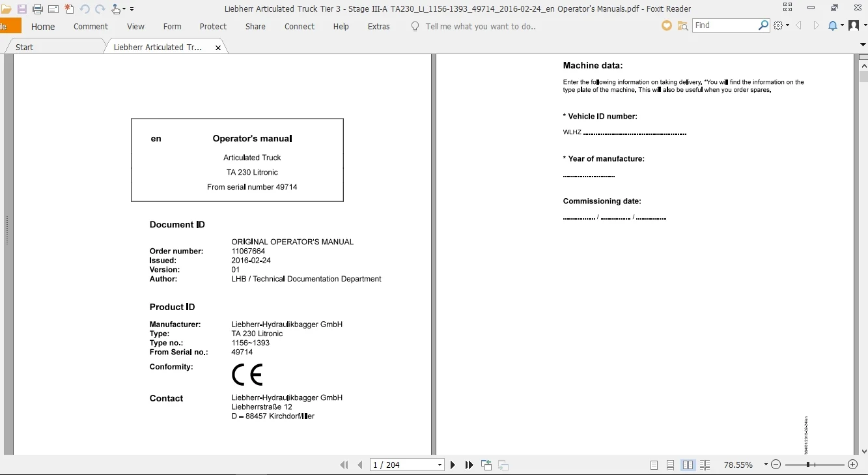Click into the Find search field
Viewport: 868px width, 475px height.
coord(725,25)
